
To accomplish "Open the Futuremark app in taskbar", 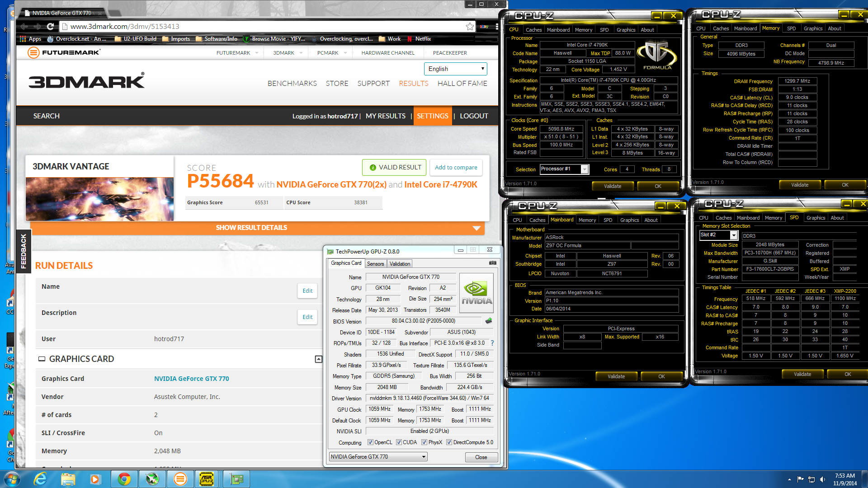I will pos(180,479).
